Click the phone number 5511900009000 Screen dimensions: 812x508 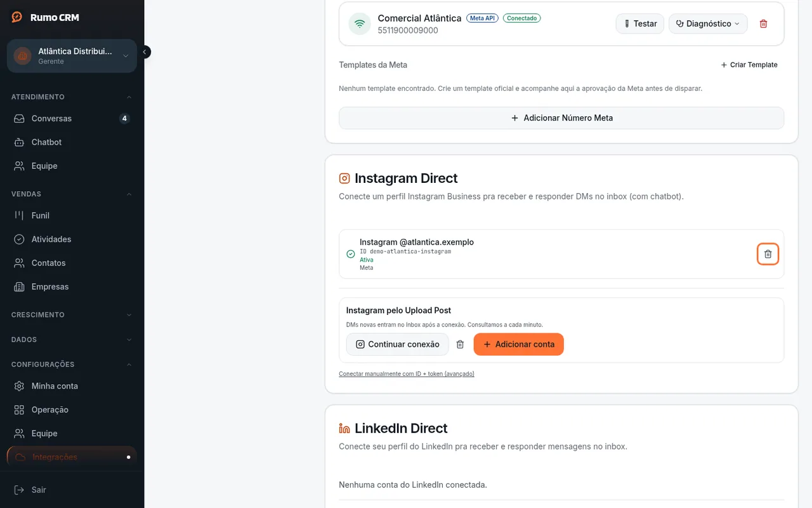point(408,30)
